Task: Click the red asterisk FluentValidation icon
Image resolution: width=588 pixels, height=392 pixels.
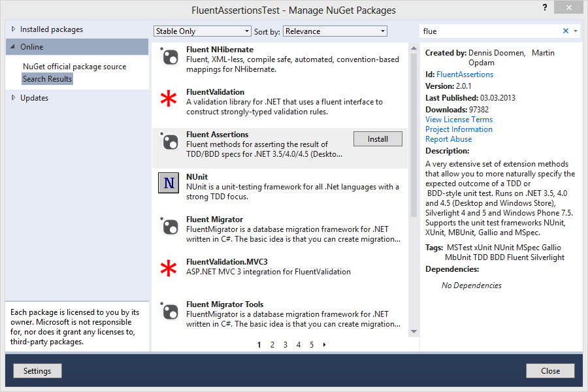Action: pos(169,99)
